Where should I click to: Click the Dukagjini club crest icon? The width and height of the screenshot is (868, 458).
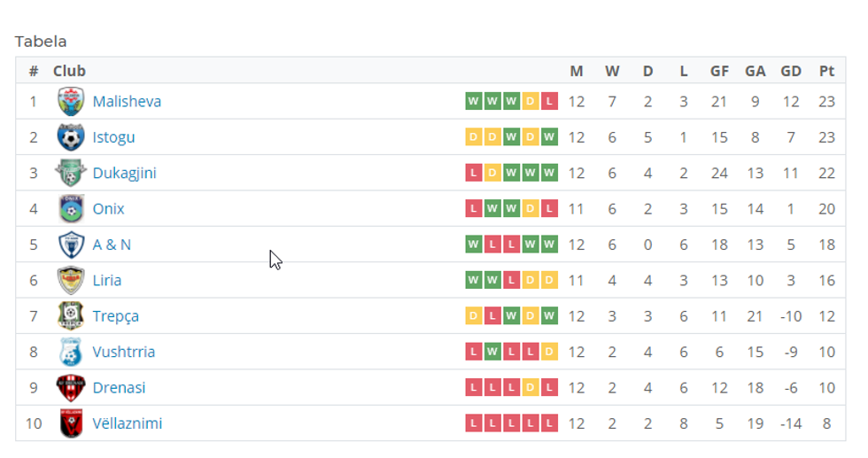click(71, 173)
